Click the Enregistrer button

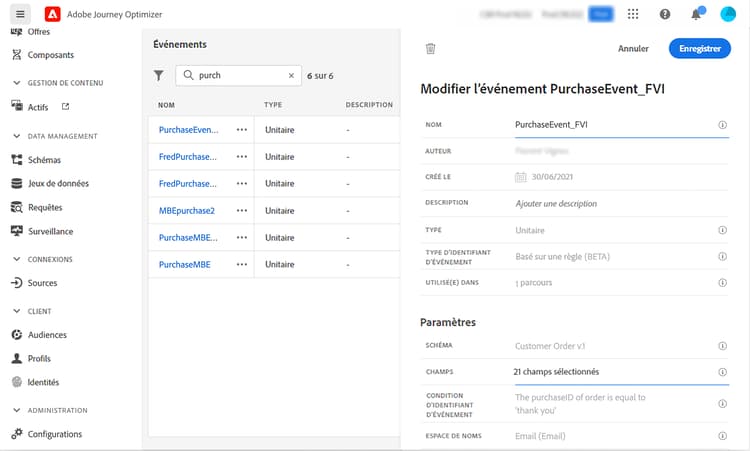pyautogui.click(x=699, y=48)
